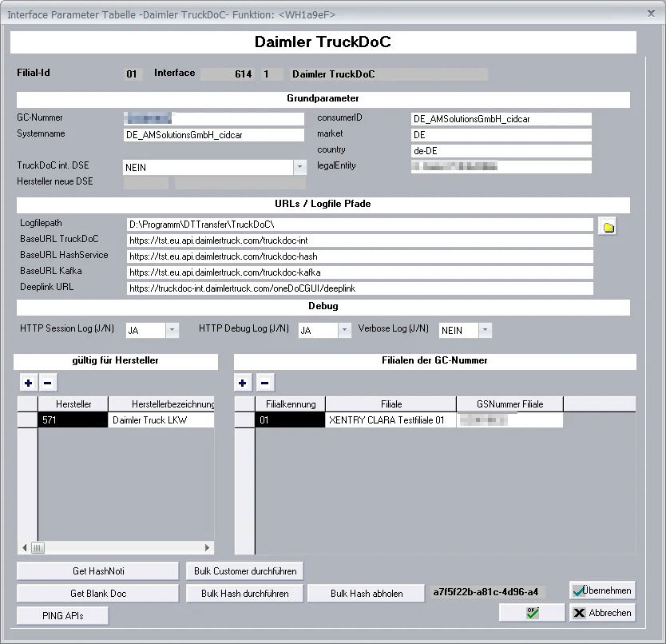666x644 pixels.
Task: Expand the HTTP Debug Log dropdown
Action: (344, 330)
